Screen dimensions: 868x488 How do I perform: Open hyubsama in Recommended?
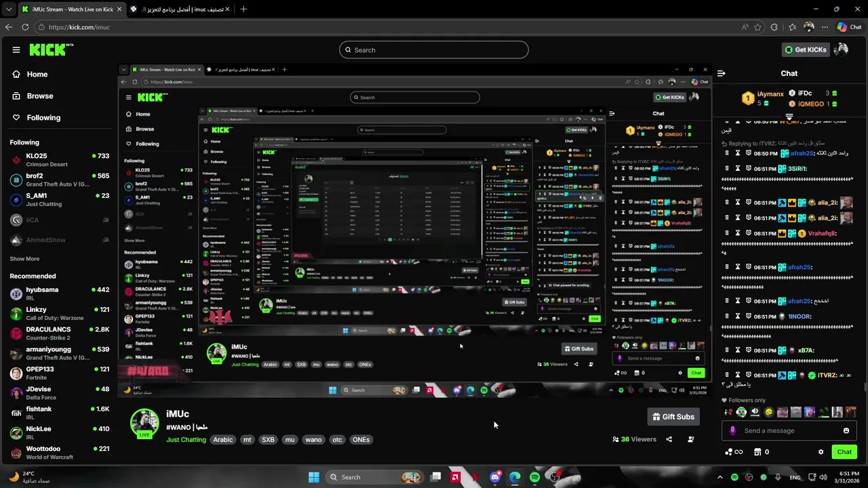(59, 293)
